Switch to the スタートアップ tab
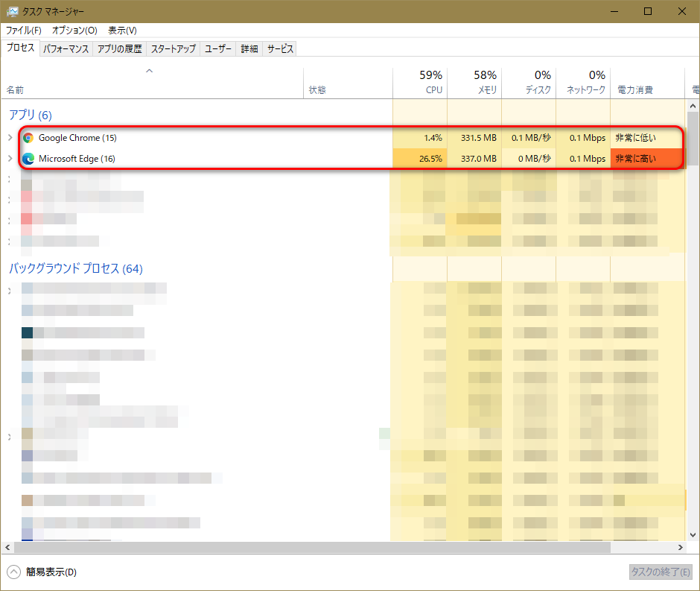This screenshot has height=591, width=700. pyautogui.click(x=173, y=48)
